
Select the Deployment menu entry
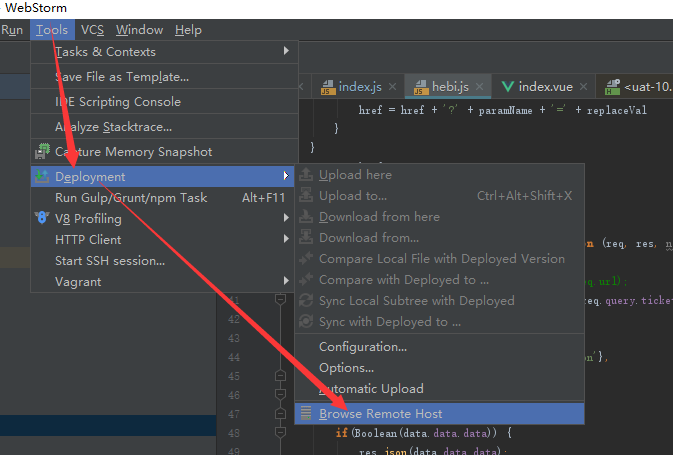coord(162,176)
